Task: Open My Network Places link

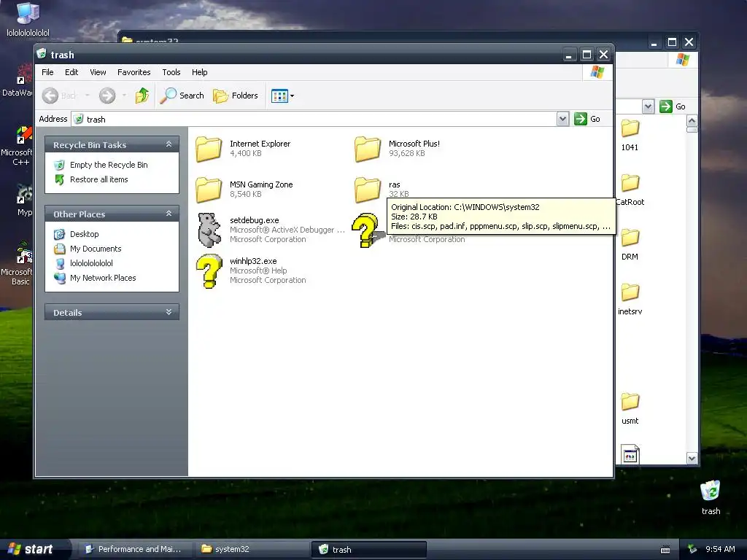Action: [x=102, y=278]
